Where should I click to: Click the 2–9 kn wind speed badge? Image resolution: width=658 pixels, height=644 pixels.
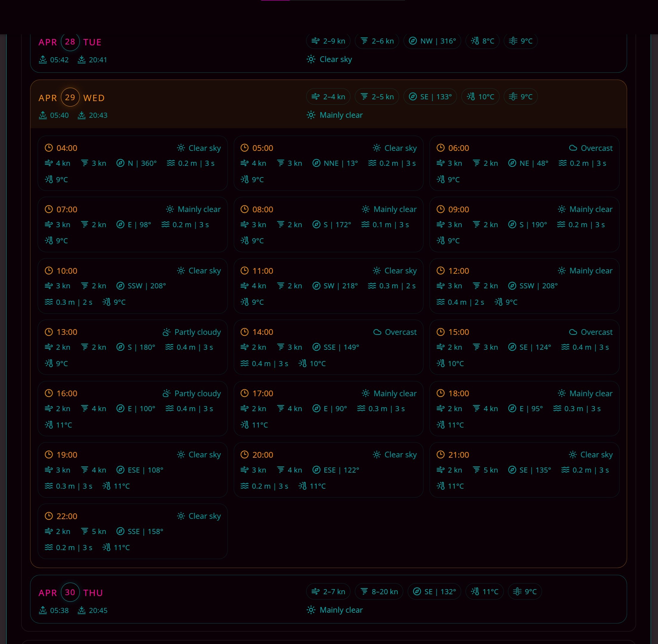[328, 41]
